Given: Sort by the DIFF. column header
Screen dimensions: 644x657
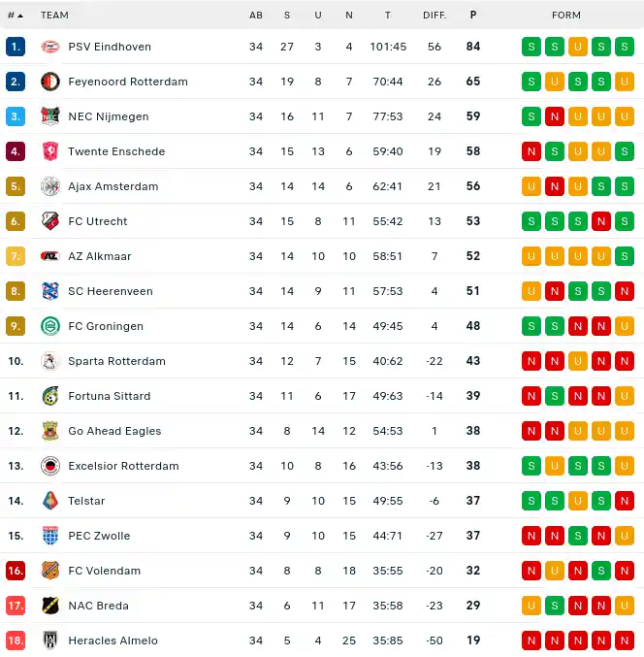Looking at the screenshot, I should pyautogui.click(x=435, y=16).
